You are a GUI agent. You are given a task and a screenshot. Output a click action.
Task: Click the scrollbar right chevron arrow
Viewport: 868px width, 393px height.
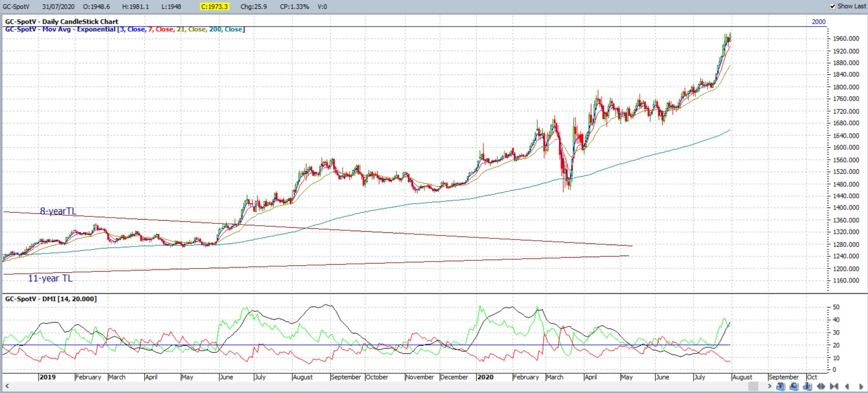tap(770, 386)
